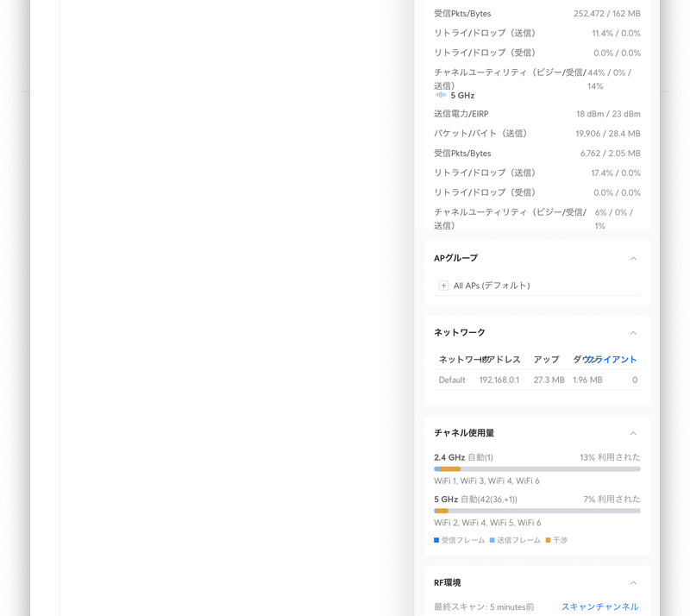Sort networks by クライアント column
The image size is (690, 616).
pyautogui.click(x=614, y=360)
